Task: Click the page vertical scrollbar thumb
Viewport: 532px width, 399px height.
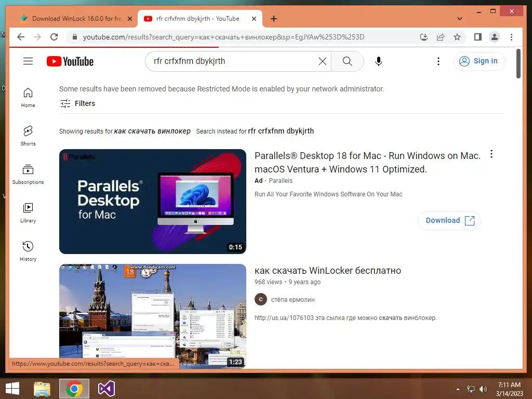Action: coord(518,63)
